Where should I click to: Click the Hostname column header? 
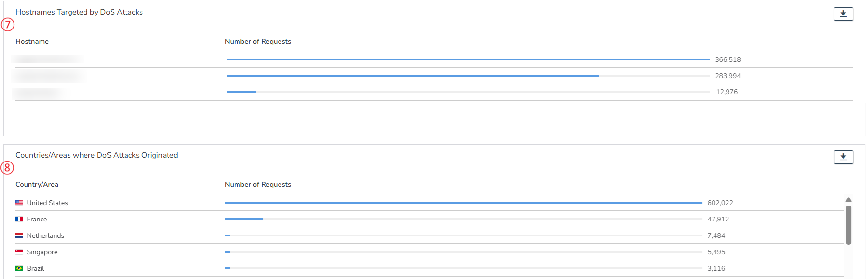point(32,42)
